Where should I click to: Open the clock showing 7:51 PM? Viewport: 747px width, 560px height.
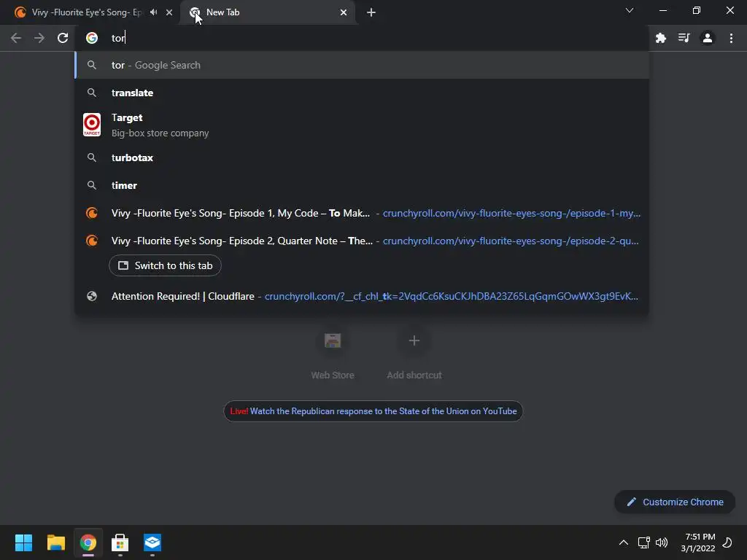(698, 542)
